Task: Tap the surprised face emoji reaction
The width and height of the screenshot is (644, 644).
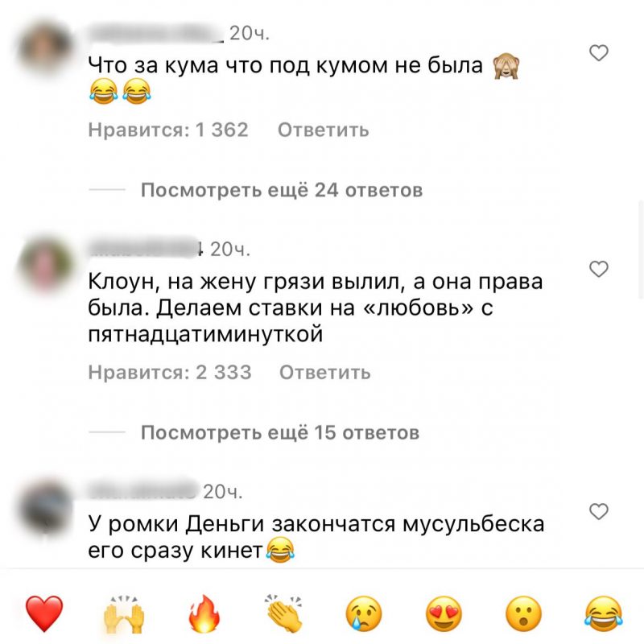Action: point(524,614)
